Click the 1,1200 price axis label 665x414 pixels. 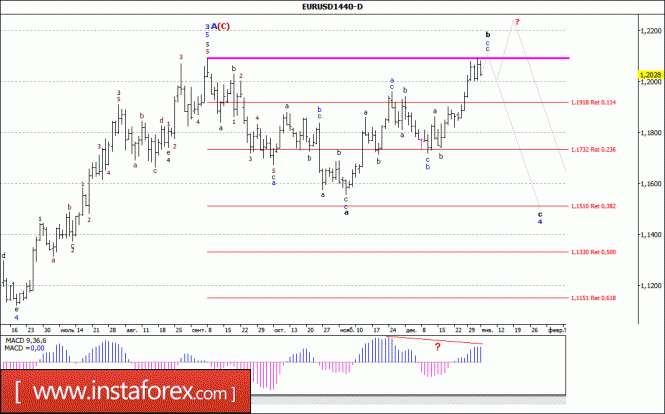pyautogui.click(x=651, y=285)
